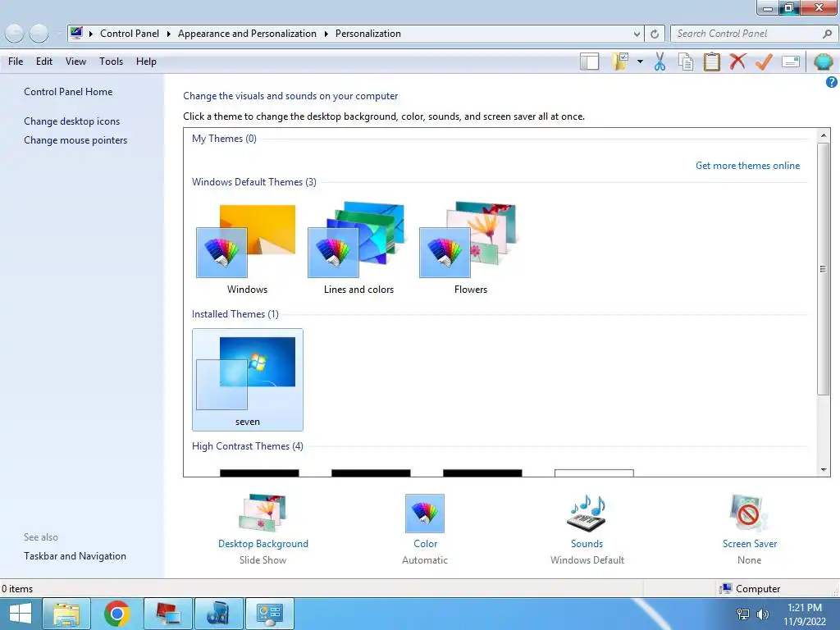
Task: Open the Color settings swatch icon
Action: point(425,514)
